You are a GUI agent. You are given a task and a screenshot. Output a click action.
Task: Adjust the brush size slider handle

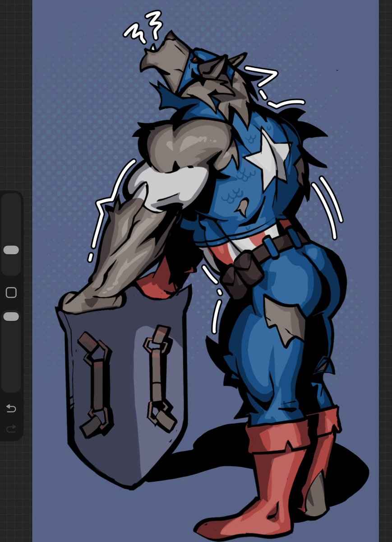point(11,250)
